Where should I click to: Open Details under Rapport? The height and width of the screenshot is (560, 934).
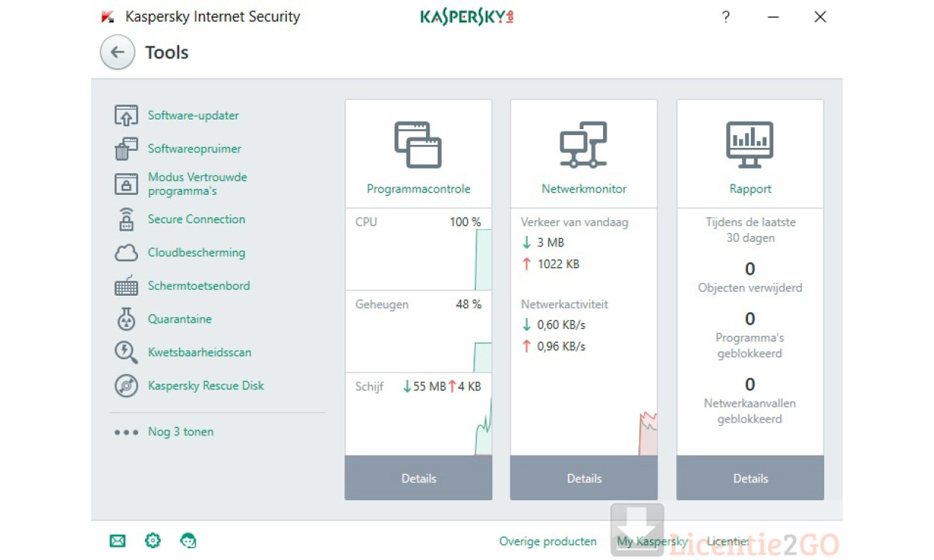tap(750, 478)
